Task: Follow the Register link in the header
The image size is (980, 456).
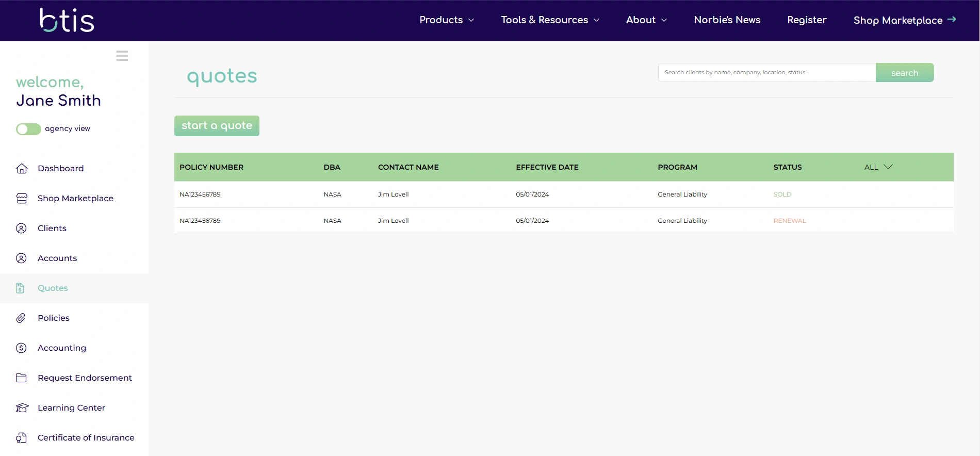Action: (x=807, y=20)
